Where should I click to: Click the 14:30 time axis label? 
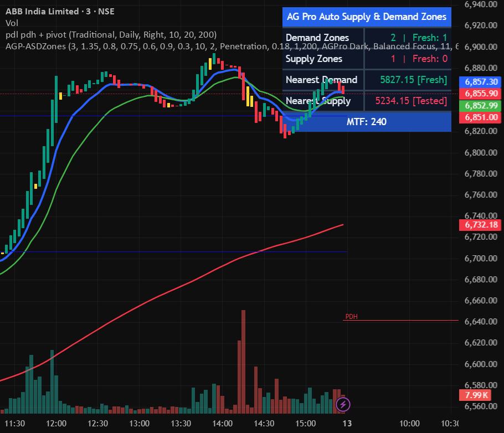click(x=264, y=424)
